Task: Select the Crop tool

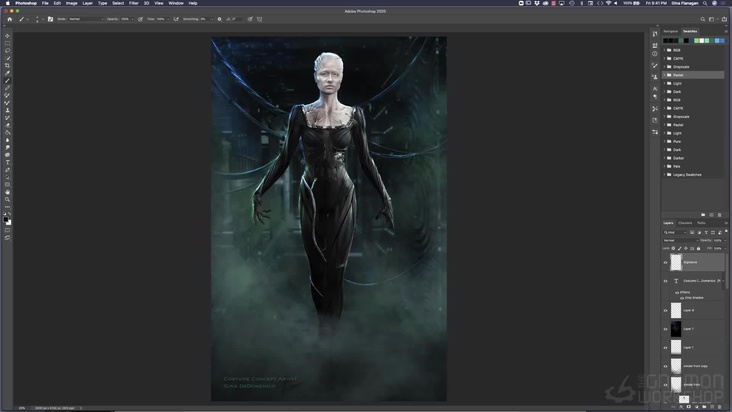Action: (7, 66)
